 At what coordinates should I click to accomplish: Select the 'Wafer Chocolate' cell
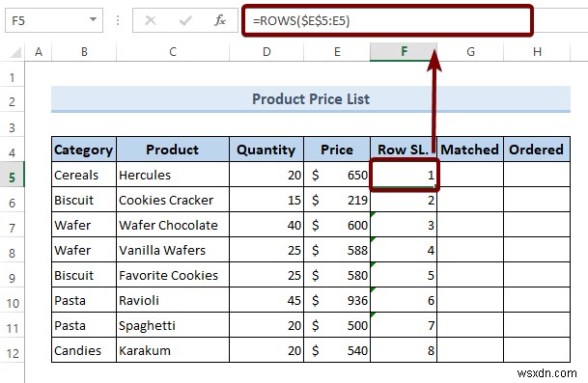[173, 225]
